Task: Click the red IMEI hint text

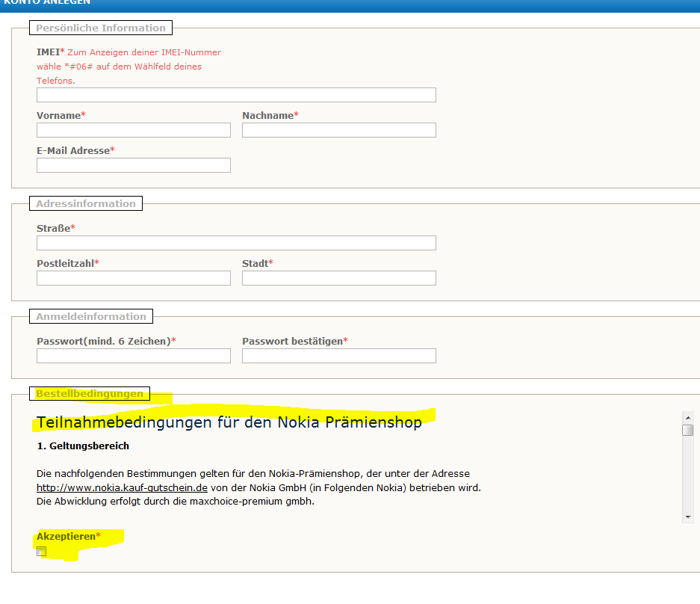Action: (129, 66)
